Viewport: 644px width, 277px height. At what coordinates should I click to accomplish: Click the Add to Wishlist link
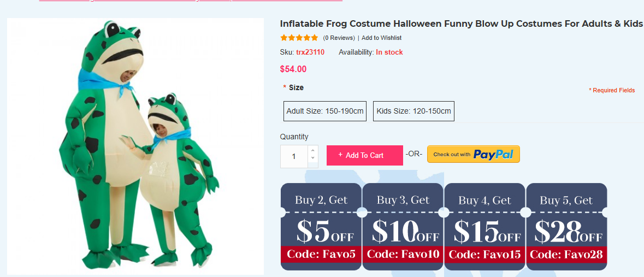[381, 38]
